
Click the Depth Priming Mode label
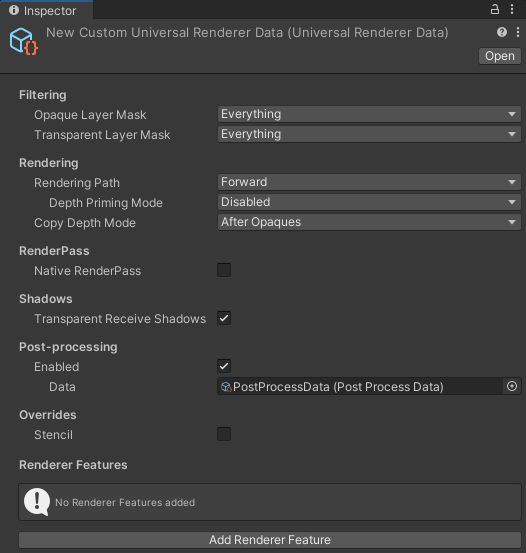coord(106,203)
